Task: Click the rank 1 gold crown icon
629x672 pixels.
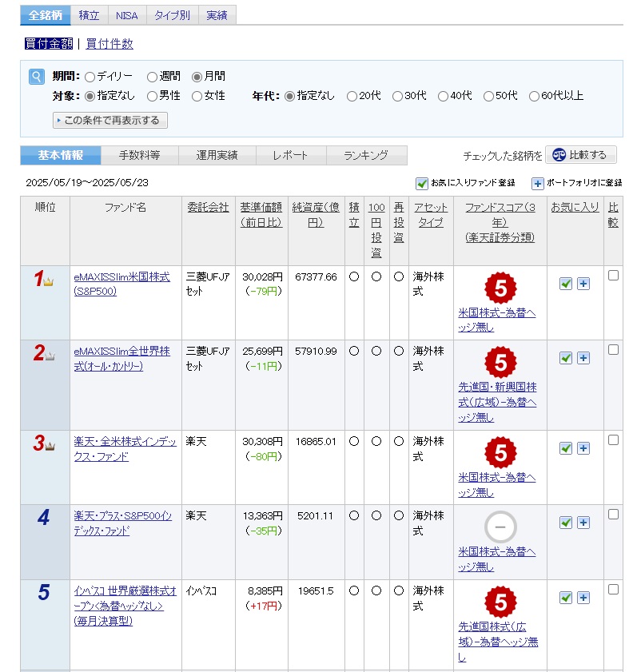Action: click(x=48, y=281)
